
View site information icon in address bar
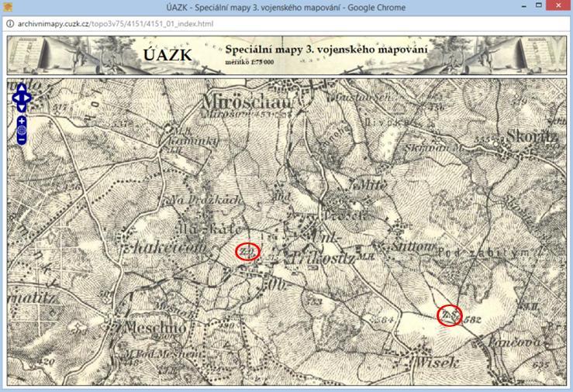10,24
